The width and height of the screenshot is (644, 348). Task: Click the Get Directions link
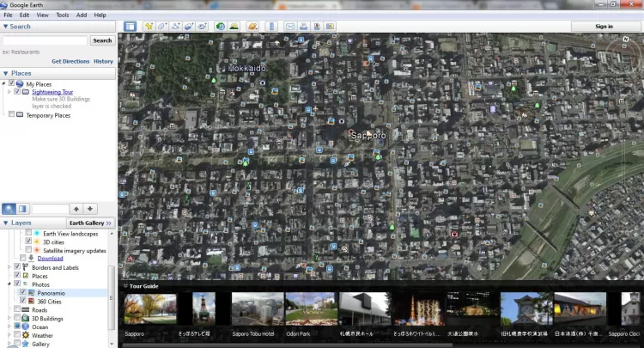70,61
